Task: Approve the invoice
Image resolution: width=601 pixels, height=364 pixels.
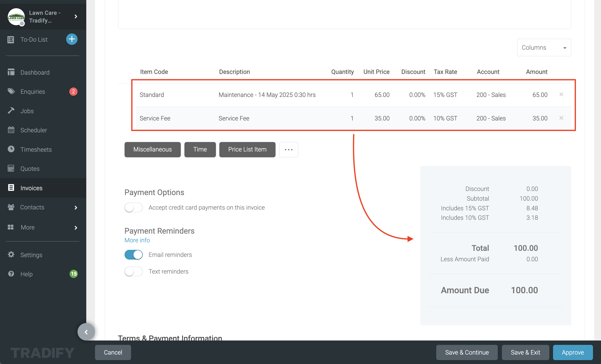Action: (x=573, y=352)
